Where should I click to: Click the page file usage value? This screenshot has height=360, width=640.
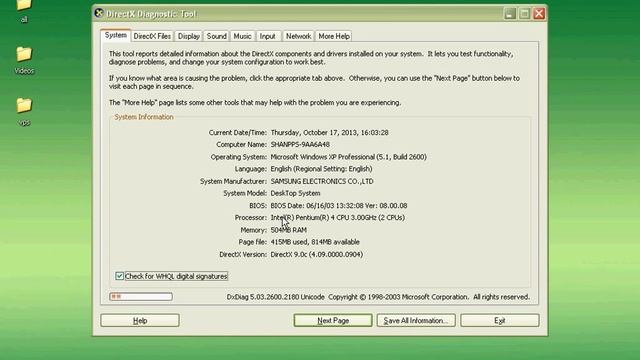(315, 242)
